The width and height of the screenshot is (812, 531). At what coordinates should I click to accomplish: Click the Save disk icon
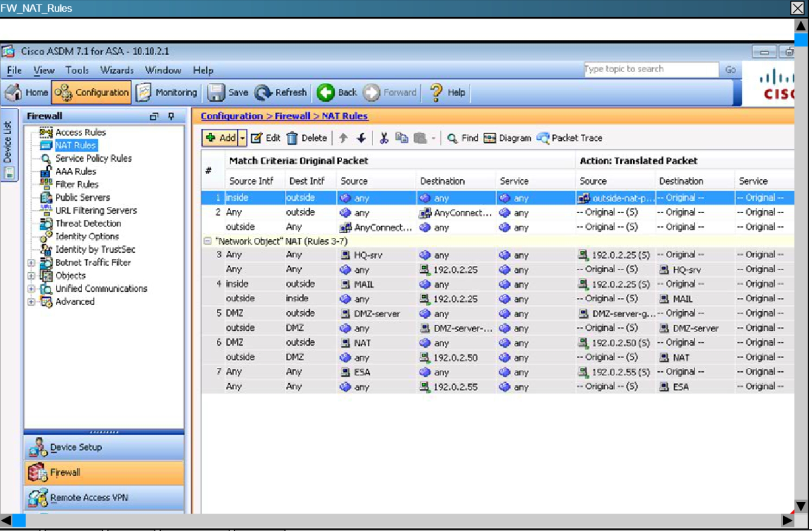point(216,92)
